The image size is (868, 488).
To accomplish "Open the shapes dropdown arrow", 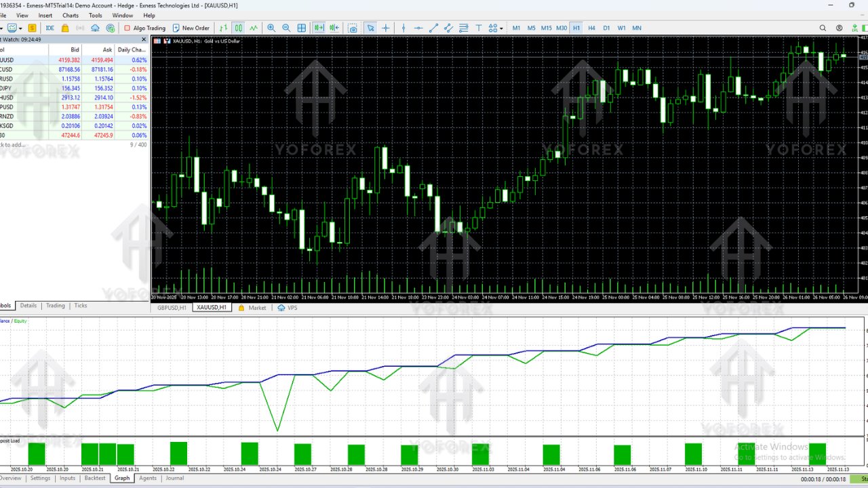I will (x=502, y=28).
